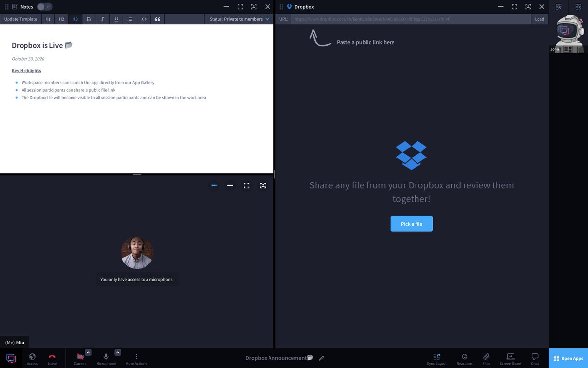
Task: Insert a bulleted list in Notes
Action: [130, 19]
